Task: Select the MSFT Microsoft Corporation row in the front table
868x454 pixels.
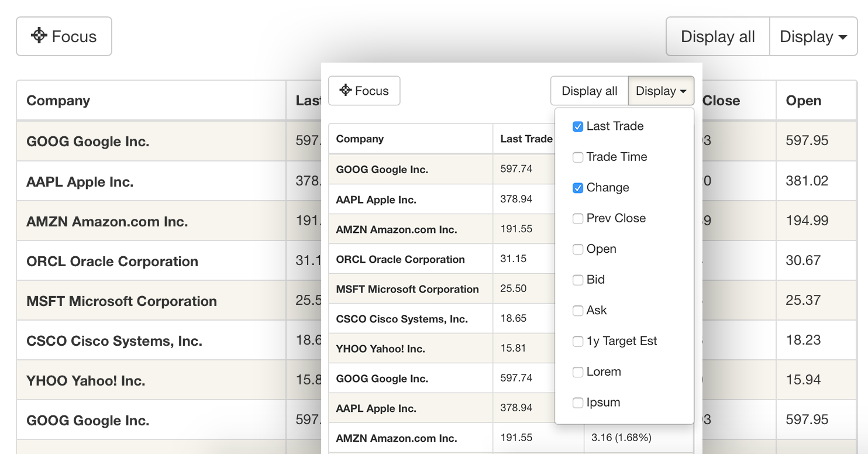Action: tap(407, 289)
